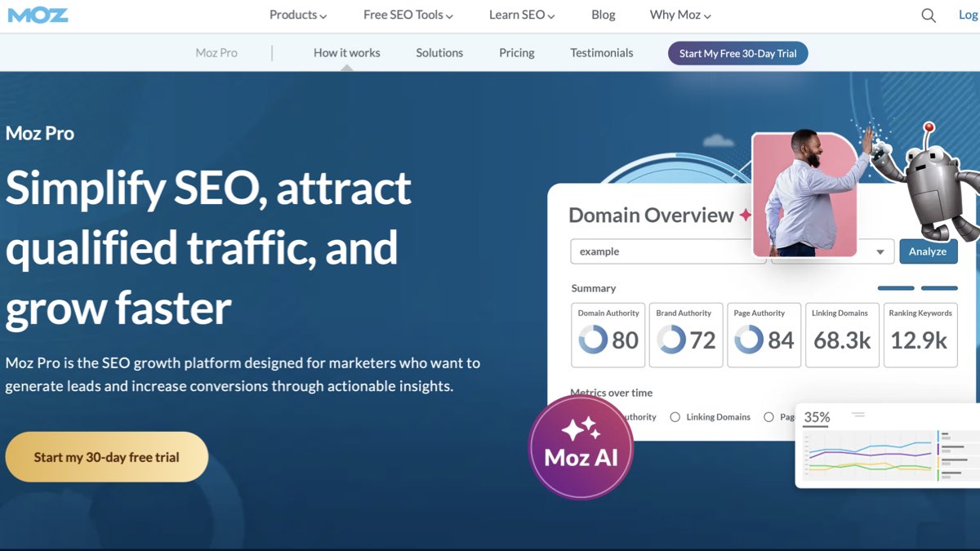Open the dropdown next to the domain input

coord(881,251)
